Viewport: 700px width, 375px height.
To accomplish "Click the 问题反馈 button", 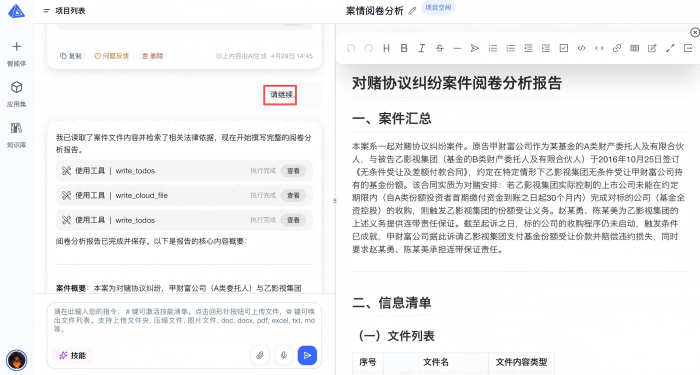I will pyautogui.click(x=111, y=56).
